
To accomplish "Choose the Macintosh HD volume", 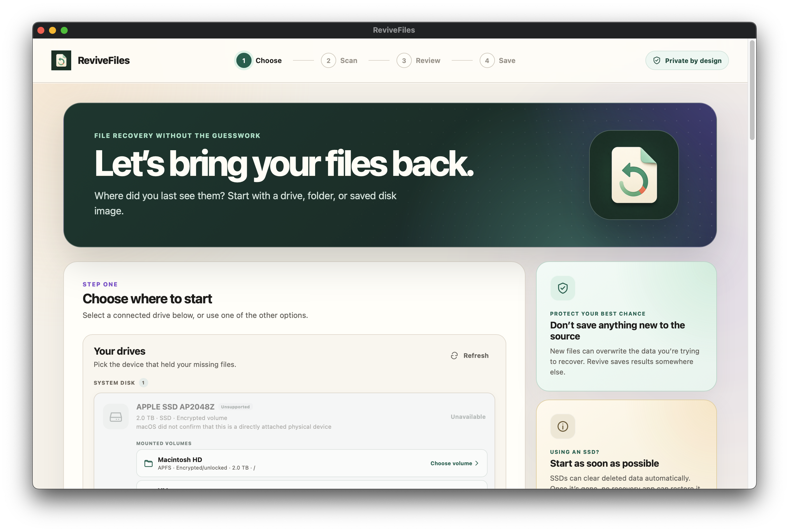I will coord(454,463).
